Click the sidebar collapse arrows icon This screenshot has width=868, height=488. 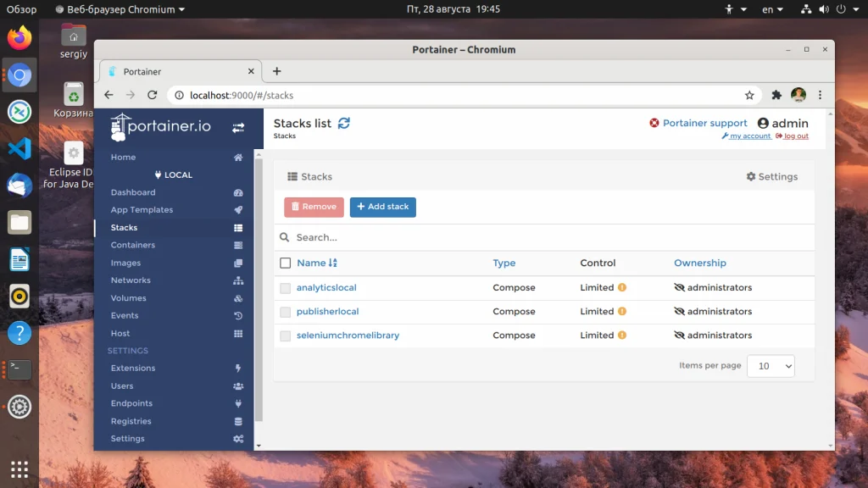[x=238, y=128]
